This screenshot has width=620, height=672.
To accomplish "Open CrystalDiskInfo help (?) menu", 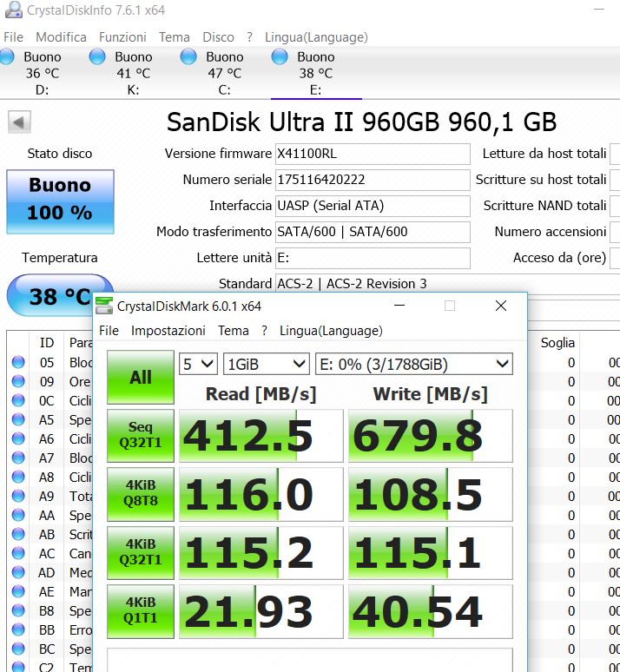I will click(249, 37).
